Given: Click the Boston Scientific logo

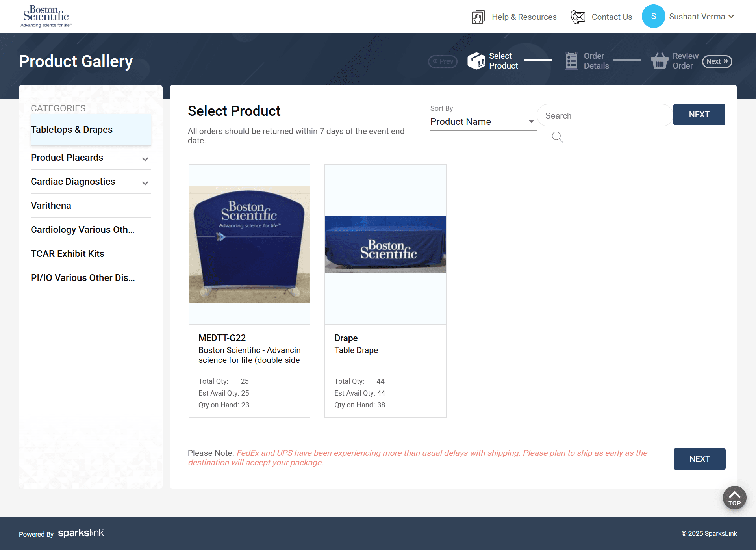Looking at the screenshot, I should [x=46, y=16].
